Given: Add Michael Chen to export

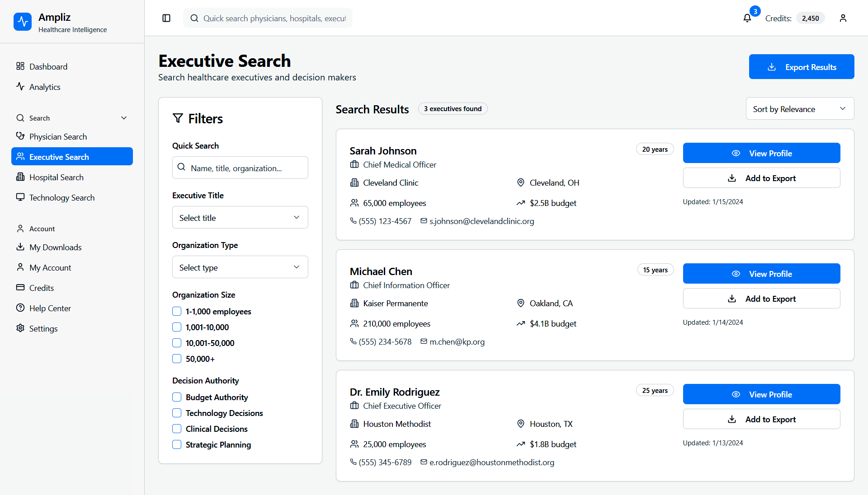Looking at the screenshot, I should coord(761,299).
